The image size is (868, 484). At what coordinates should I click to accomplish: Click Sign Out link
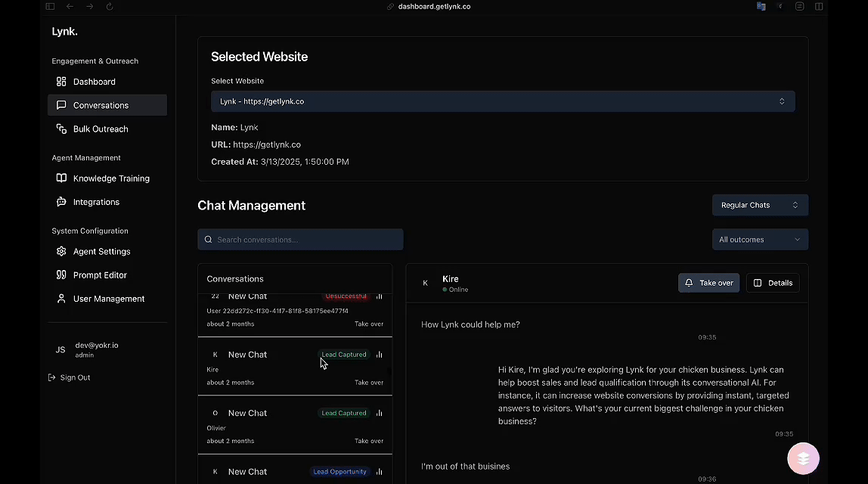74,377
